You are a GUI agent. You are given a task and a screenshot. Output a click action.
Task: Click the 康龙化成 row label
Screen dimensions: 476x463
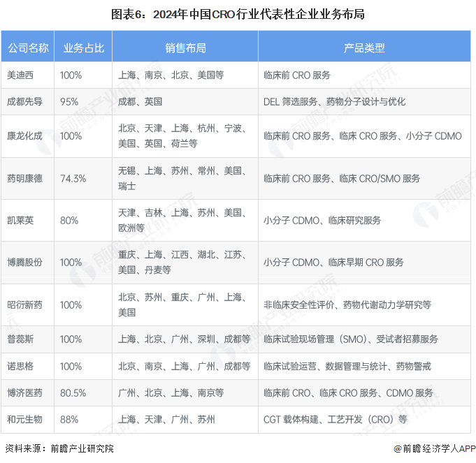[24, 135]
